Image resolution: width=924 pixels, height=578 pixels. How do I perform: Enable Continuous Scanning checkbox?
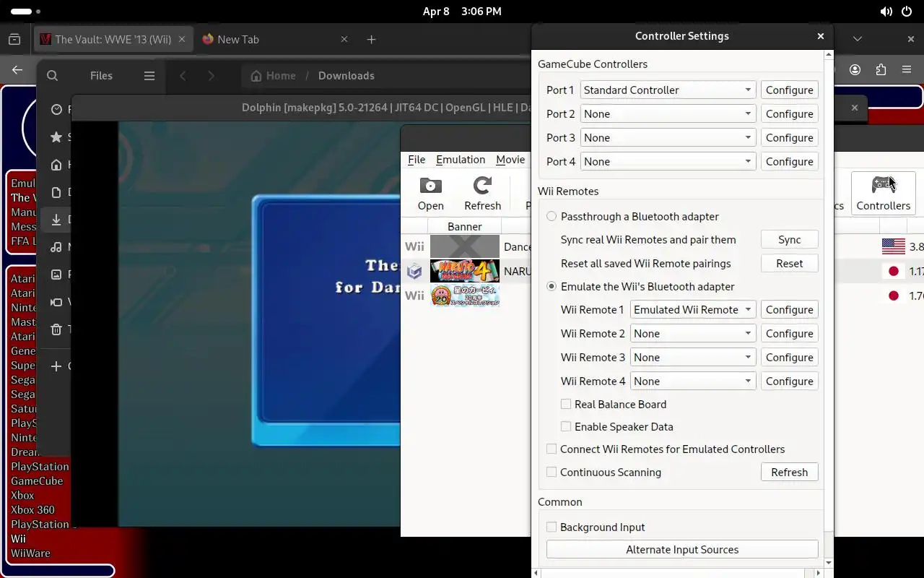click(x=552, y=472)
